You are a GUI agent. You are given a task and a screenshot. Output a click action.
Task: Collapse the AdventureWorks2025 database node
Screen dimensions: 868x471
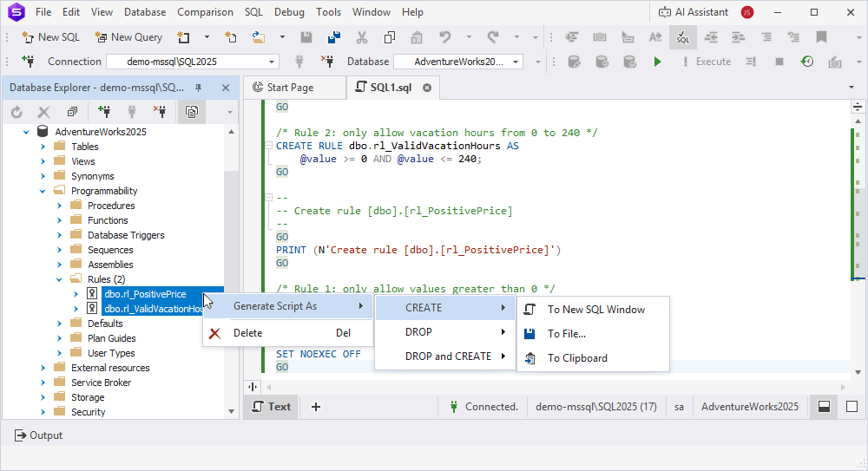[26, 132]
